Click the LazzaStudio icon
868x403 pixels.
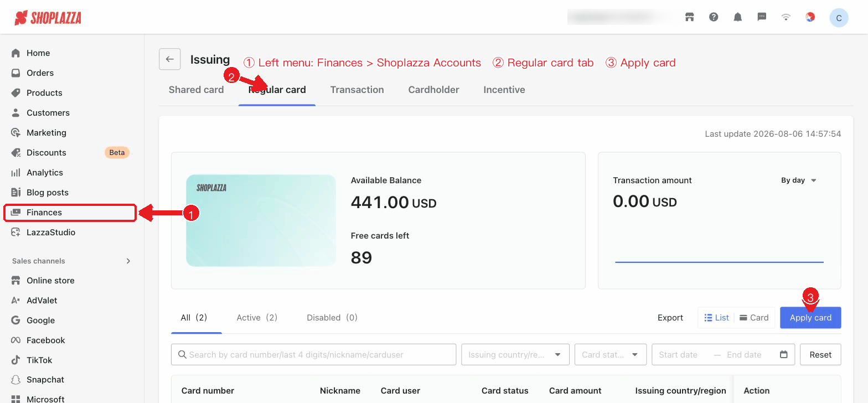(16, 232)
